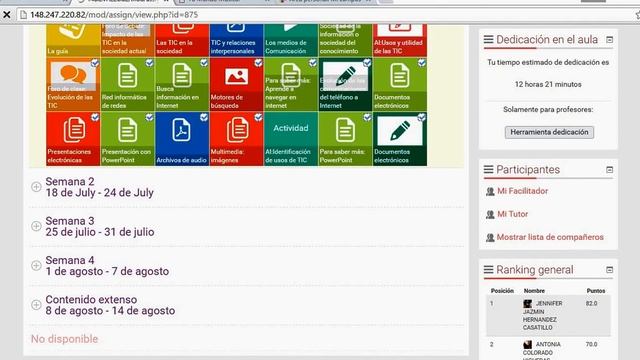Viewport: 640px width, 360px height.
Task: Open Motores de búsqueda image tile
Action: click(236, 84)
